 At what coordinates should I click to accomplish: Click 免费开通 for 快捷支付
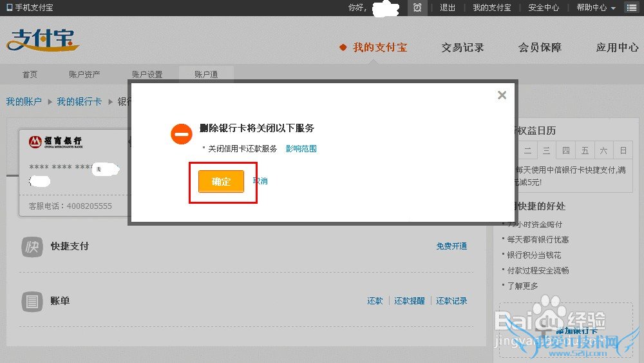pyautogui.click(x=451, y=246)
